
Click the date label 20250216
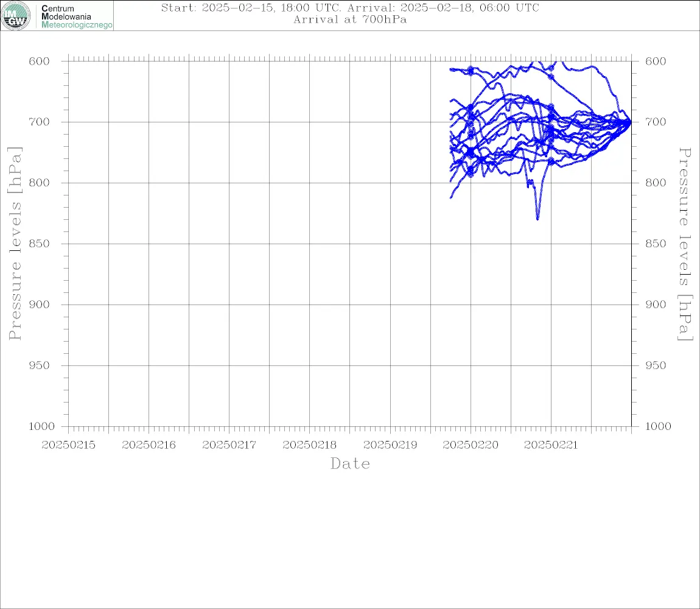(x=149, y=445)
